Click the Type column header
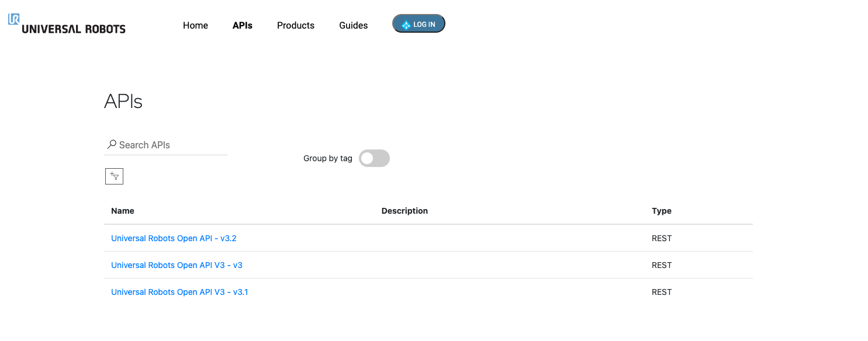 pos(662,211)
